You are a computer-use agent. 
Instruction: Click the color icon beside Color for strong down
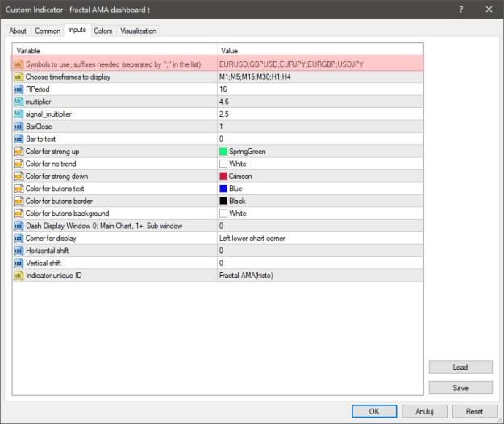tap(19, 177)
